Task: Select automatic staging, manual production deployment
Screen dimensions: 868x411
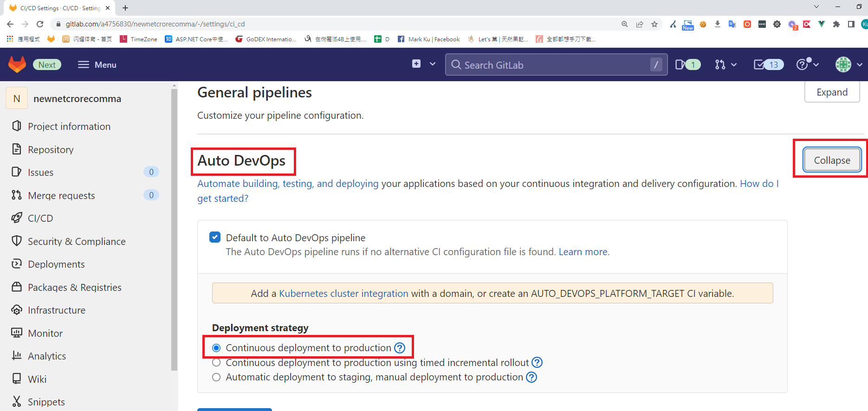Action: 216,377
